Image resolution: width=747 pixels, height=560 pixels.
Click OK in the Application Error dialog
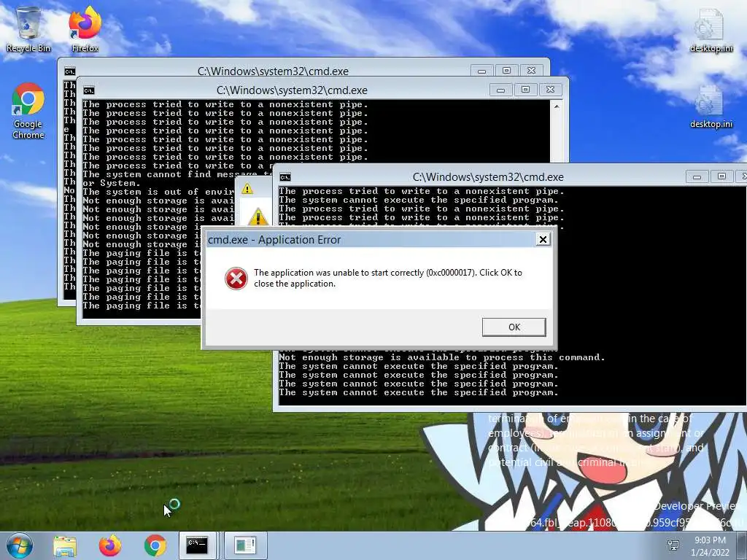(x=514, y=327)
